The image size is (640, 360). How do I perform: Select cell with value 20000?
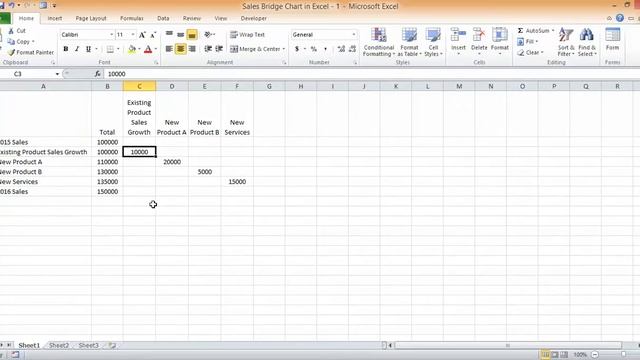tap(172, 162)
